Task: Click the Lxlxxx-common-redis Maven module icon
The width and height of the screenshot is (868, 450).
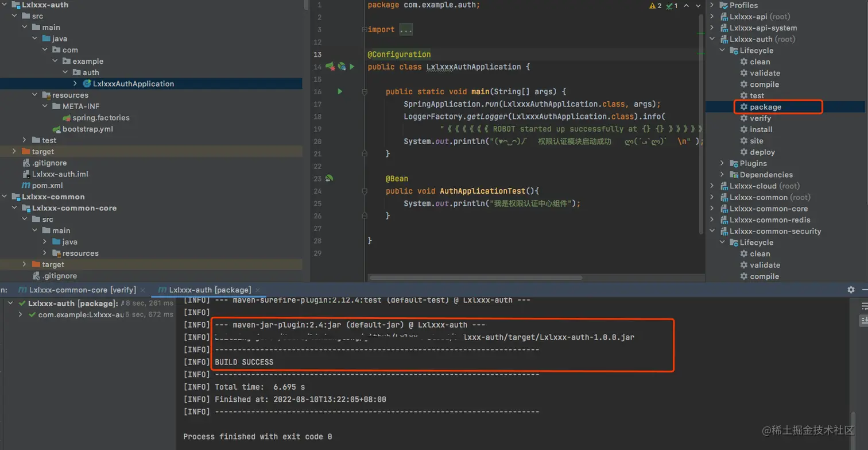Action: coord(723,220)
